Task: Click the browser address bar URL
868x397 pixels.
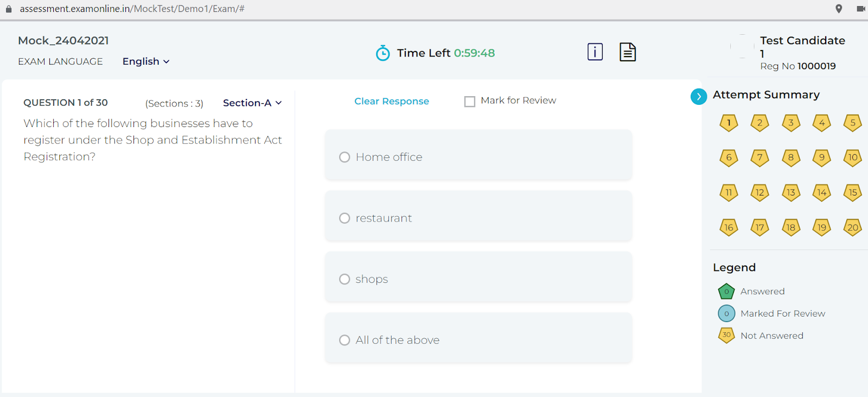Action: tap(132, 9)
